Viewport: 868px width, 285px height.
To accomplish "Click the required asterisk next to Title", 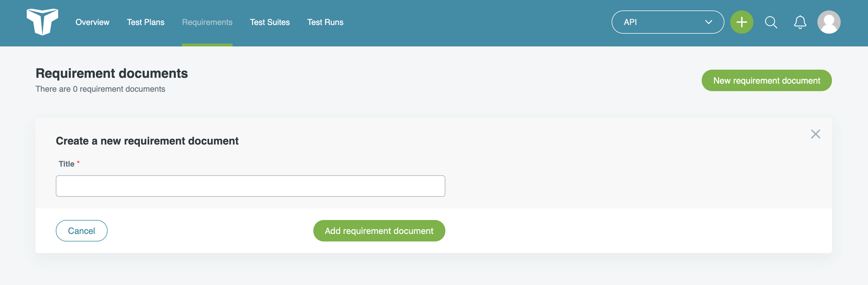I will pyautogui.click(x=78, y=162).
